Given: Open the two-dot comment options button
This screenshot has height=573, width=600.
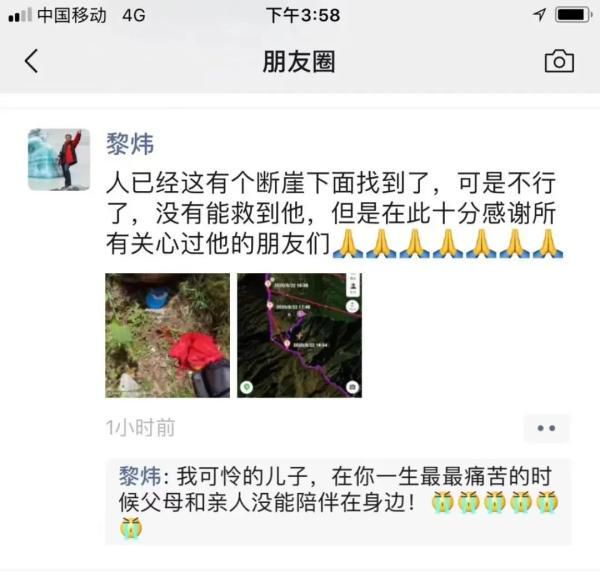Looking at the screenshot, I should [546, 428].
